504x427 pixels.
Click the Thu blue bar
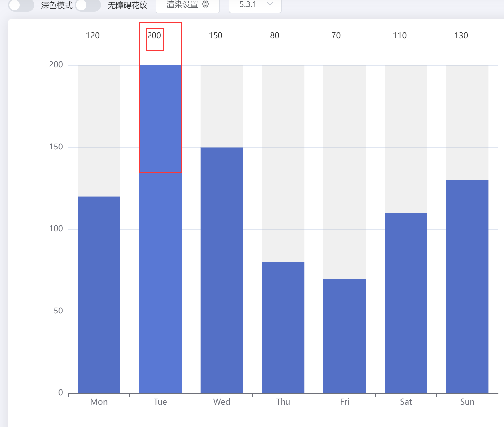coord(283,328)
